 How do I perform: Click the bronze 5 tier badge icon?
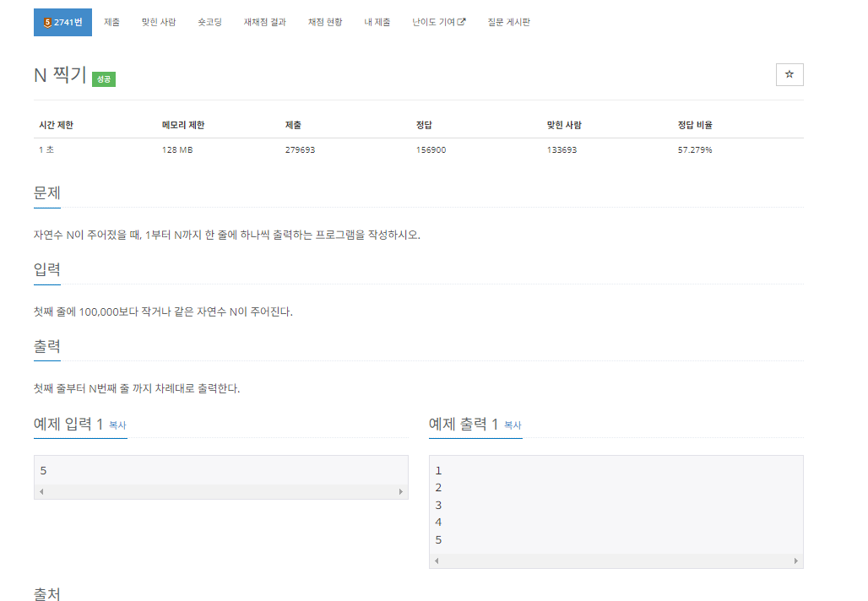pos(47,22)
